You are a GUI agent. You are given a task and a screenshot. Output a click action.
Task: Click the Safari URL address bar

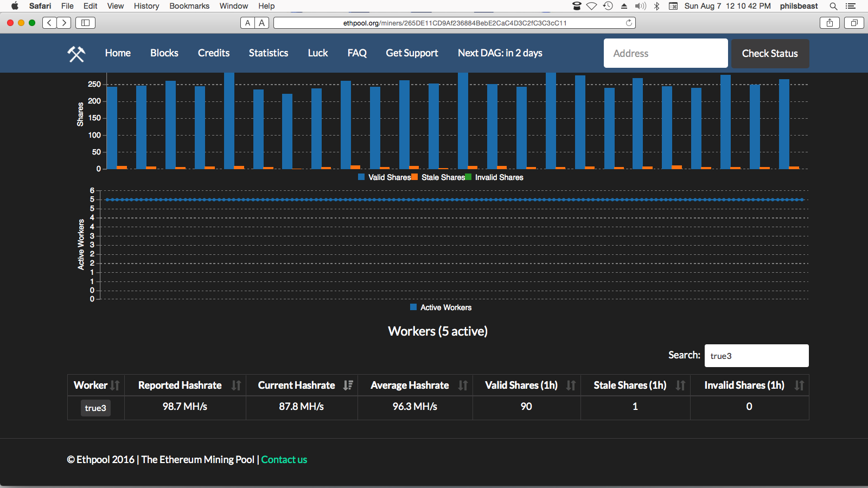click(x=455, y=23)
